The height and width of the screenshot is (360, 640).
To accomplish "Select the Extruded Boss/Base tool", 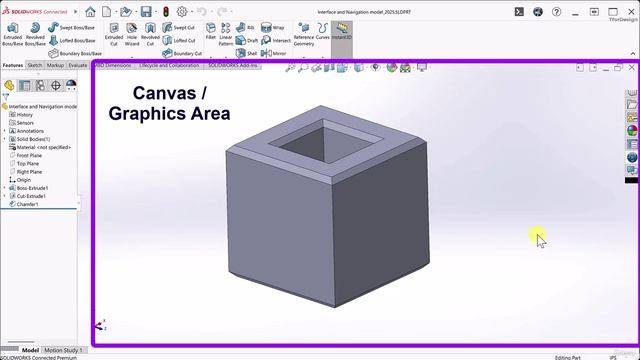I will click(x=13, y=34).
